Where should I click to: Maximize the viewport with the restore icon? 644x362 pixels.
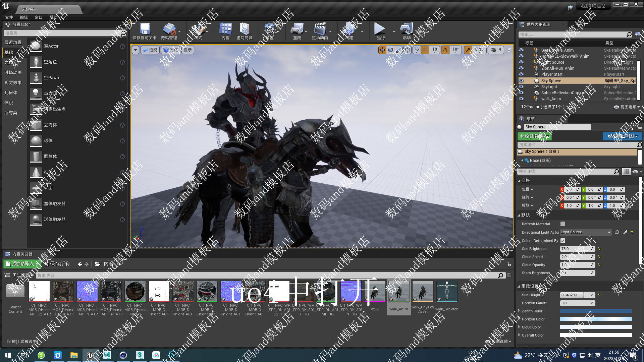(x=509, y=50)
